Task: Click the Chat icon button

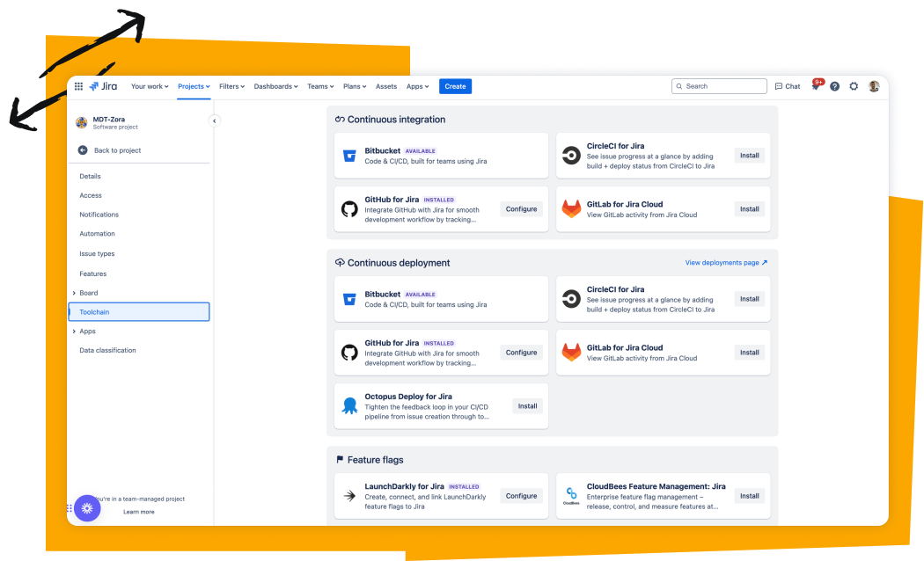Action: pyautogui.click(x=788, y=86)
